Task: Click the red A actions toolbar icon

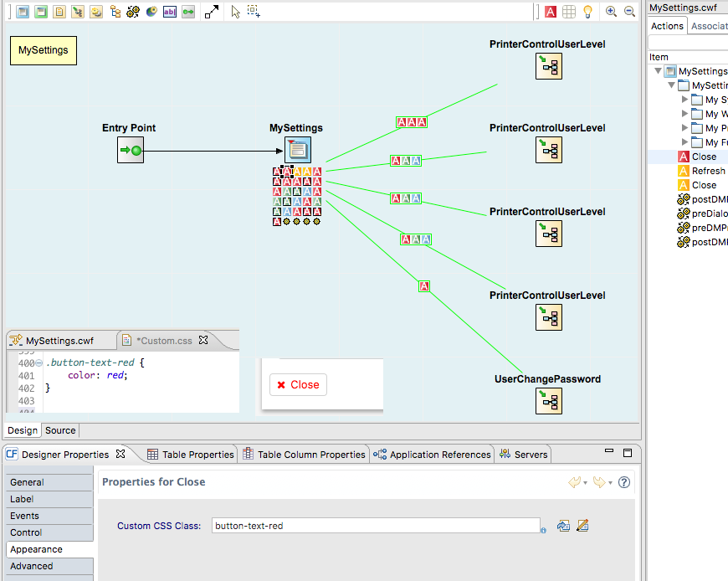Action: pyautogui.click(x=551, y=12)
